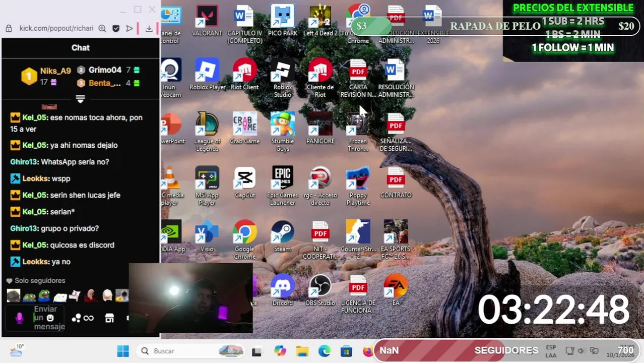Select Niks_A9 in the gift leaderboard

click(55, 71)
